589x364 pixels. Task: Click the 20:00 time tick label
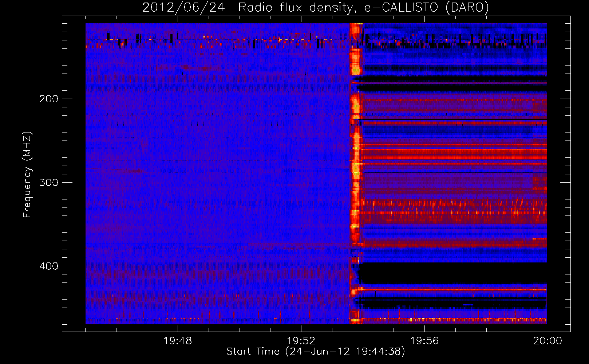[548, 341]
